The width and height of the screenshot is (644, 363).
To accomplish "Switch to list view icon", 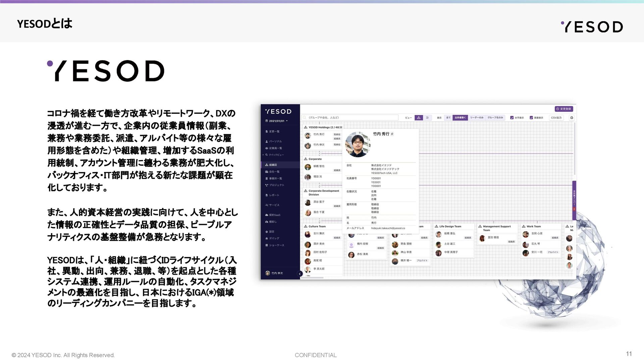I will coord(427,118).
